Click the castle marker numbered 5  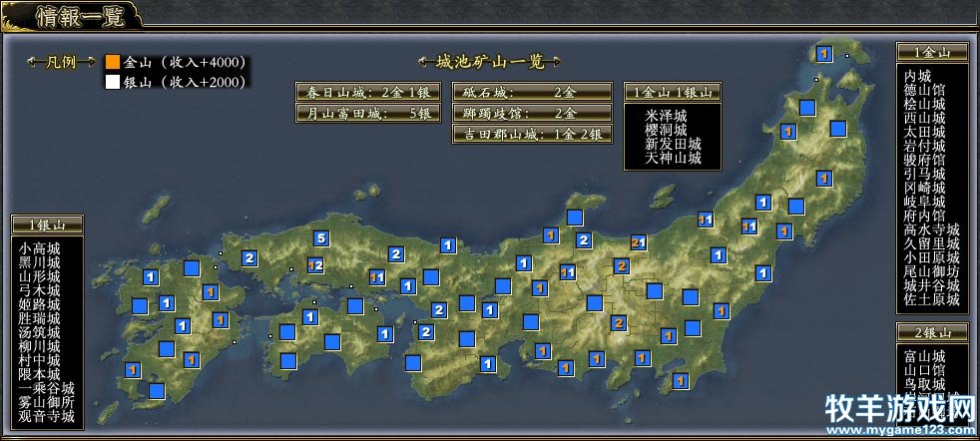point(320,238)
